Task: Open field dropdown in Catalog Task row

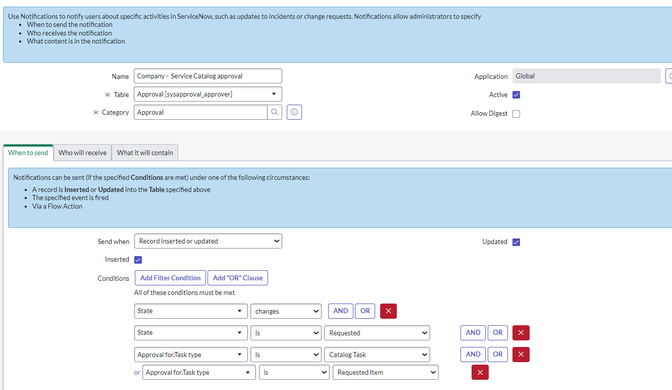Action: point(191,354)
